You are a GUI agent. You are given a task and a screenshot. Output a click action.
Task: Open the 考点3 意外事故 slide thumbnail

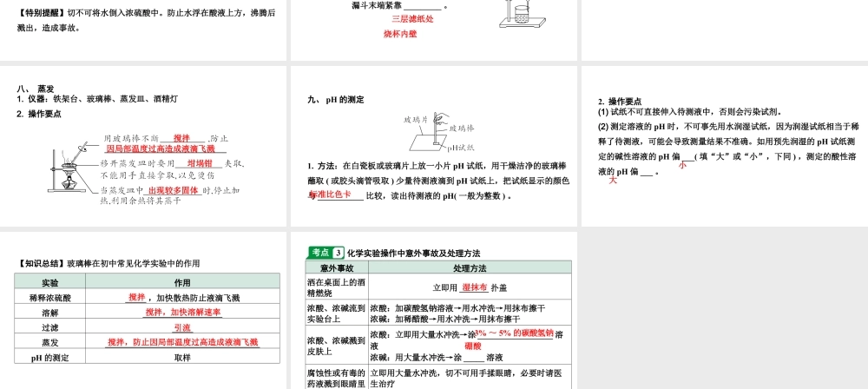433,310
